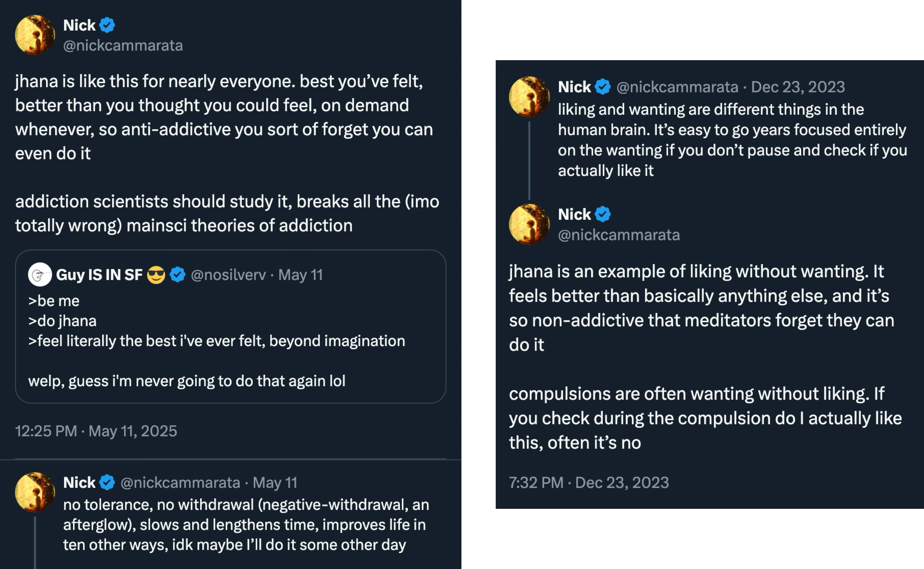
Task: Click the 'Guy IS IN SF' display name
Action: pos(99,275)
